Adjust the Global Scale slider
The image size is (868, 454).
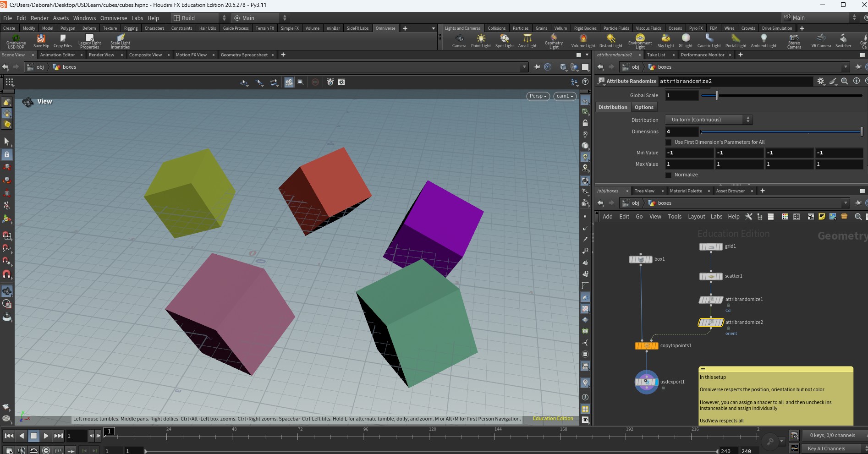pos(717,96)
